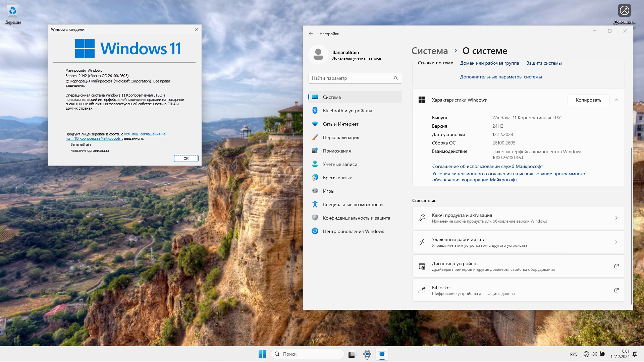
Task: Click the Специальные возможности accessibility icon
Action: [x=315, y=204]
